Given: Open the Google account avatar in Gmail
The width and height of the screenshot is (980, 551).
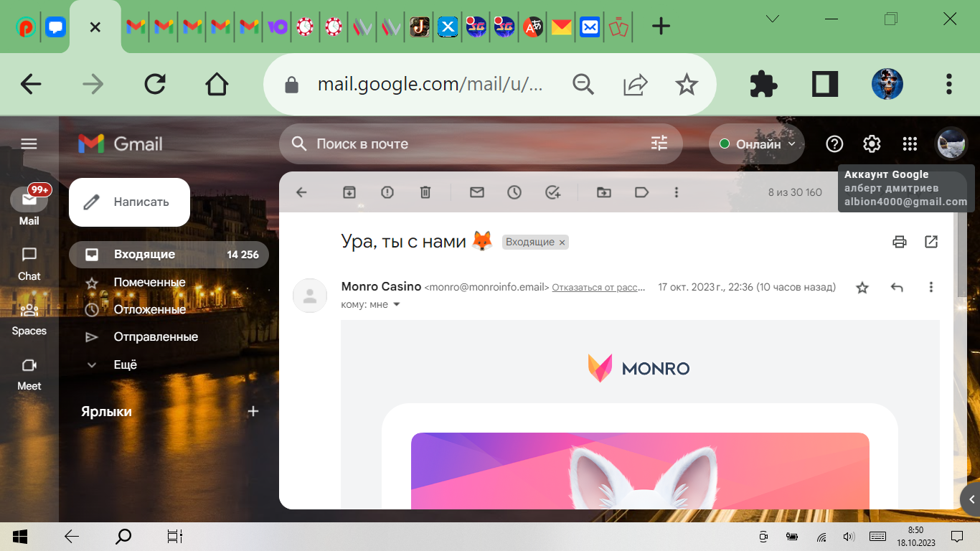Looking at the screenshot, I should [952, 143].
